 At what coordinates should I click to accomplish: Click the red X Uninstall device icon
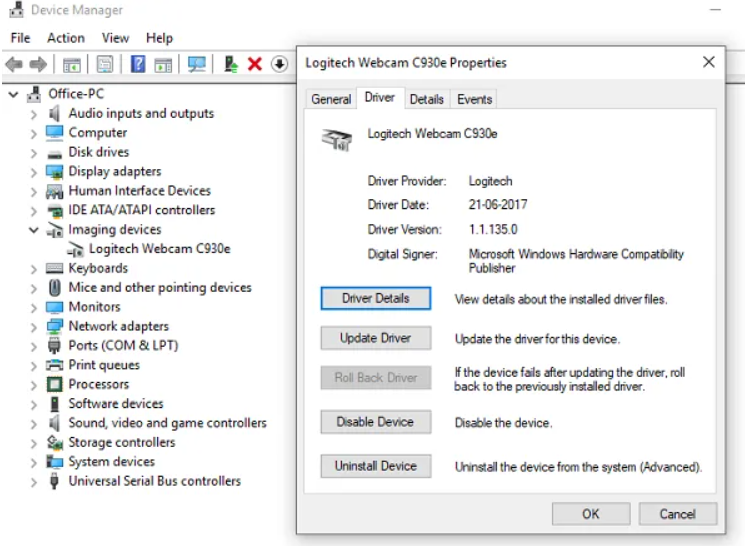(255, 64)
